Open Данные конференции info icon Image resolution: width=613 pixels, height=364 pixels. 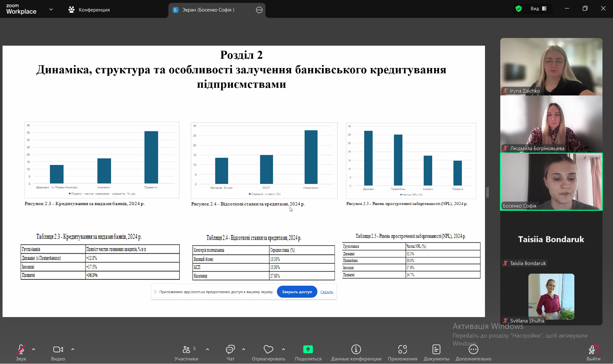pos(356,350)
